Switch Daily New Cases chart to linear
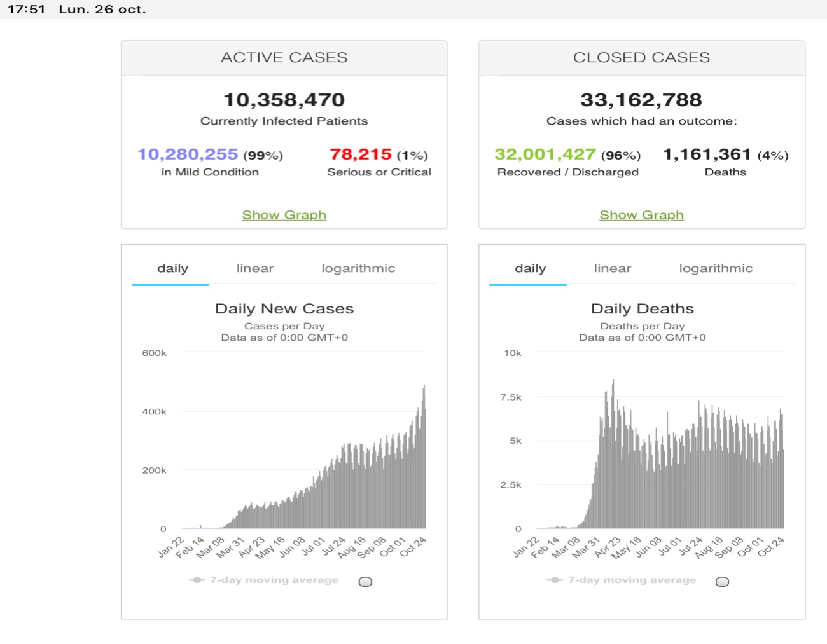The height and width of the screenshot is (644, 827). tap(254, 268)
